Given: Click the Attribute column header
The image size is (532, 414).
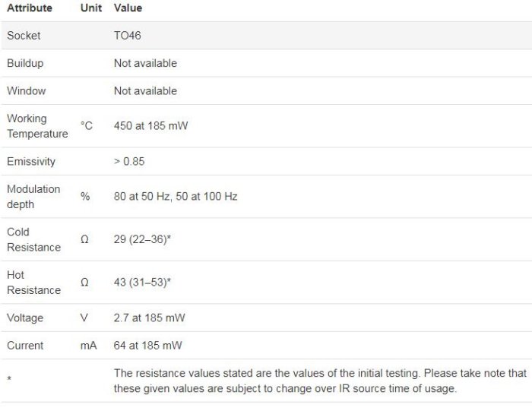Looking at the screenshot, I should point(30,8).
